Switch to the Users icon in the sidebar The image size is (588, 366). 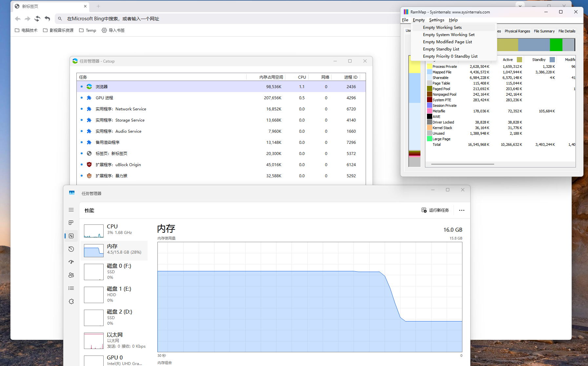71,275
